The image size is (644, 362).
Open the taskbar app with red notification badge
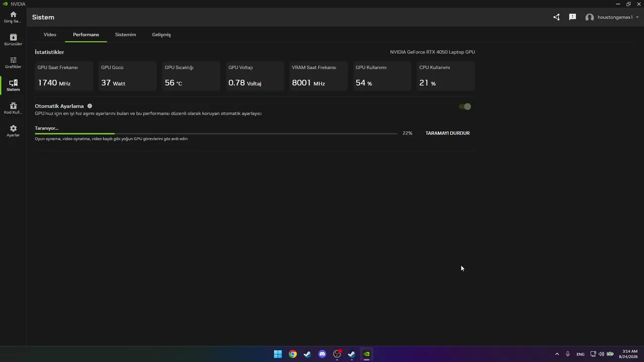pyautogui.click(x=337, y=354)
